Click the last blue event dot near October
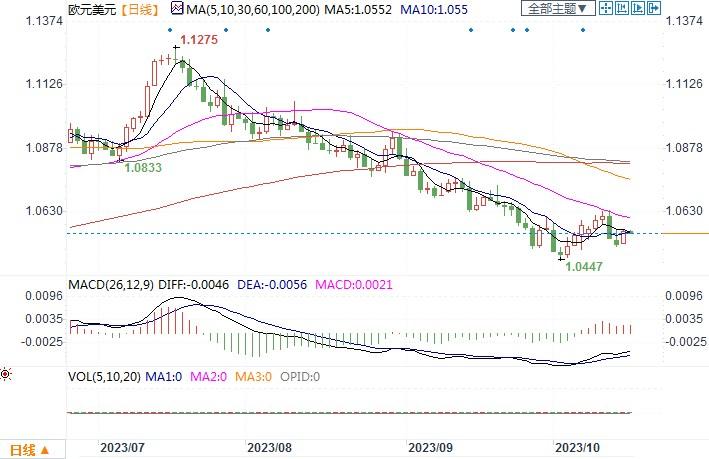Viewport: 709px width, 459px height. 583,30
